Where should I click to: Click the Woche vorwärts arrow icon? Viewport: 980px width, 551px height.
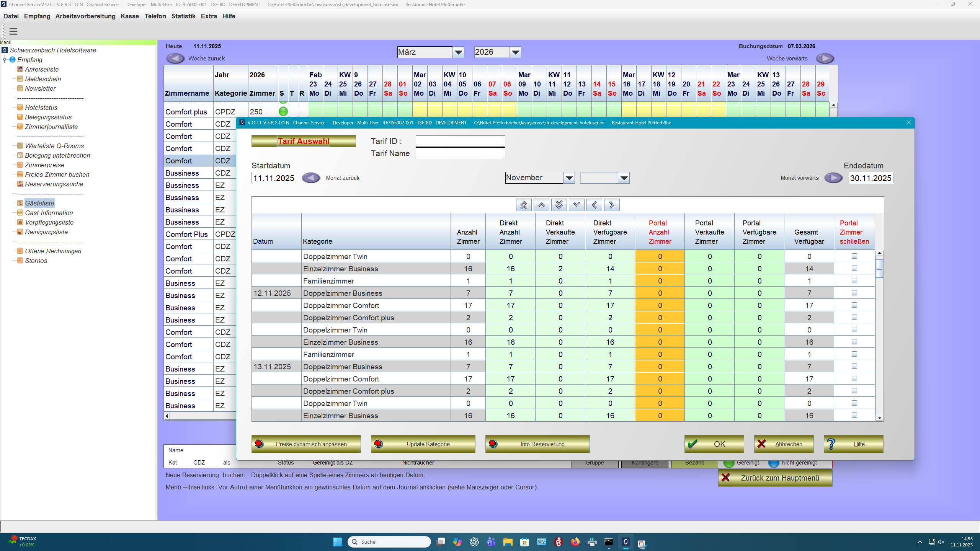pos(825,58)
